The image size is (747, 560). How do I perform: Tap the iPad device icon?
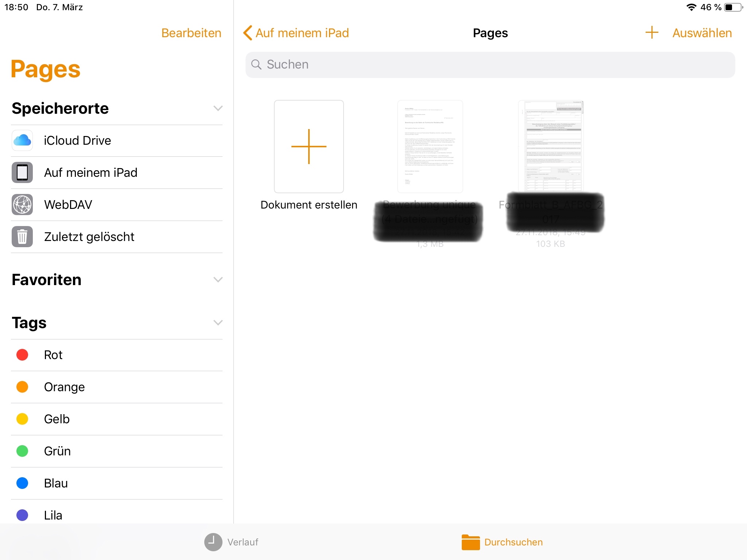coord(22,172)
